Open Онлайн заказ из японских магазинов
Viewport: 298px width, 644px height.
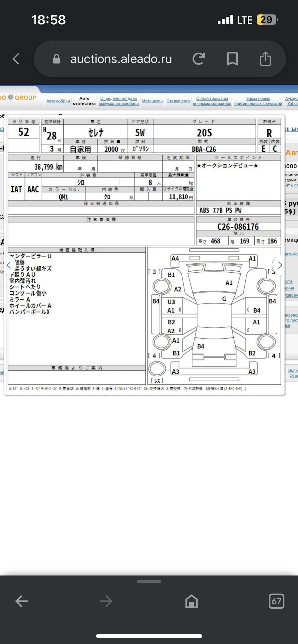[212, 101]
